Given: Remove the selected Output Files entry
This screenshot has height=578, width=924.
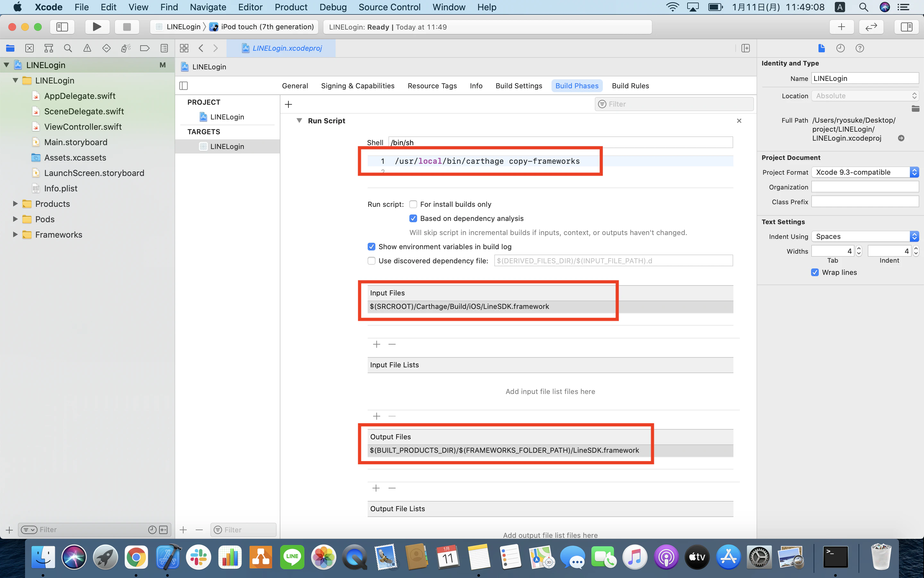Looking at the screenshot, I should 392,488.
